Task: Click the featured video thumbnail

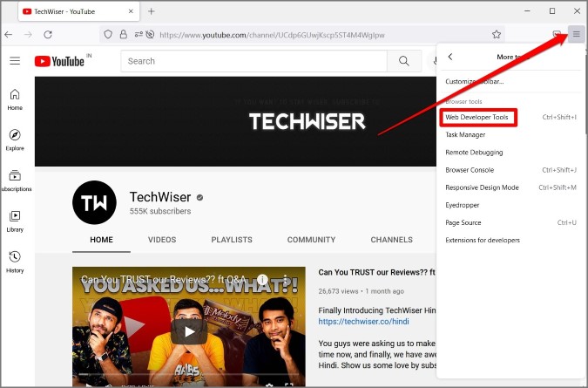Action: [x=189, y=326]
